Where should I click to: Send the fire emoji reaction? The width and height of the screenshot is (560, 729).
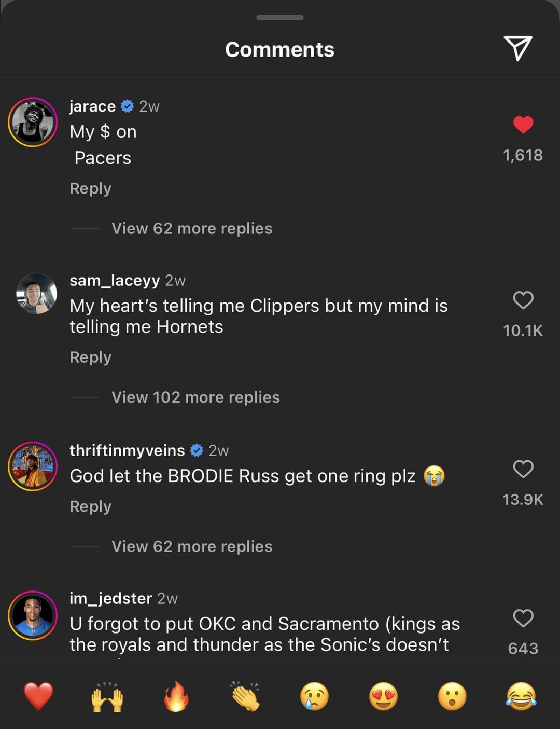click(176, 696)
